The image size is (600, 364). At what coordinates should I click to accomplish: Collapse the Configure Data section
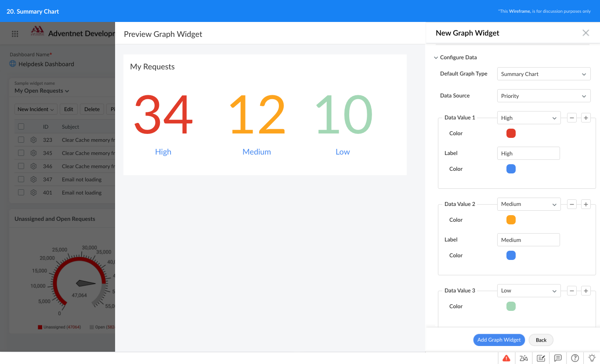click(x=436, y=58)
